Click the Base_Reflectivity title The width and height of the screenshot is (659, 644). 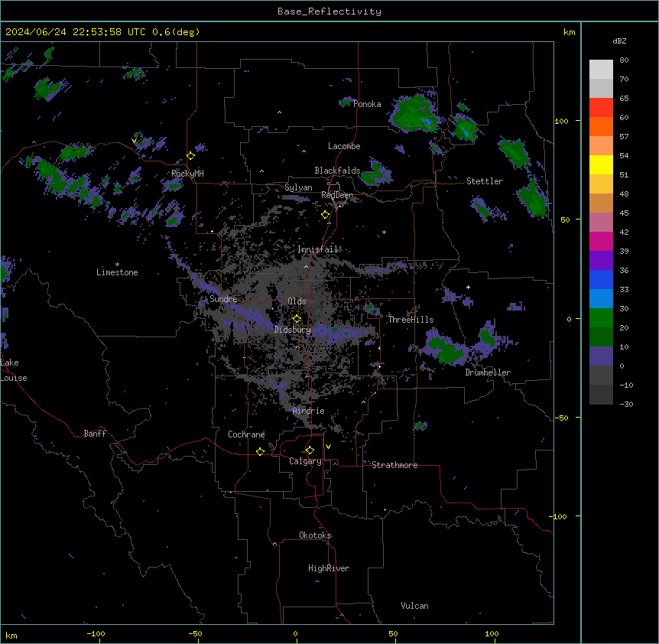tap(329, 11)
